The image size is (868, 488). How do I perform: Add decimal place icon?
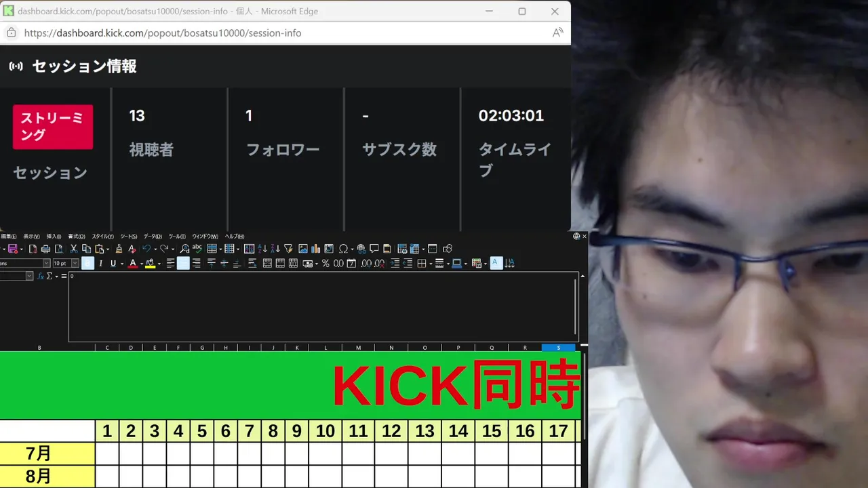tap(366, 264)
